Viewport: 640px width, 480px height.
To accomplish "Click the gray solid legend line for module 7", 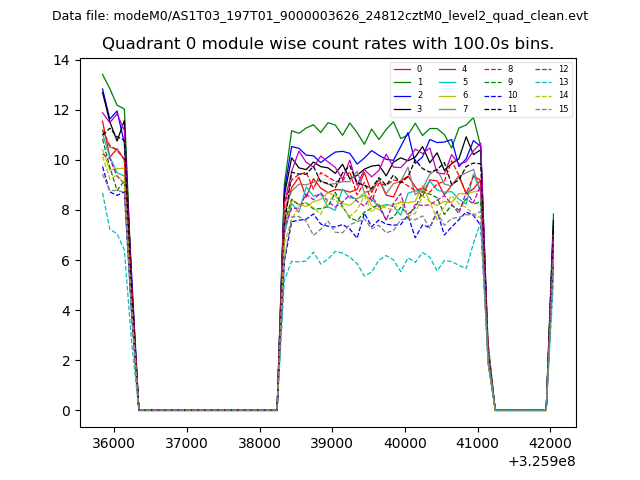I will pyautogui.click(x=447, y=108).
